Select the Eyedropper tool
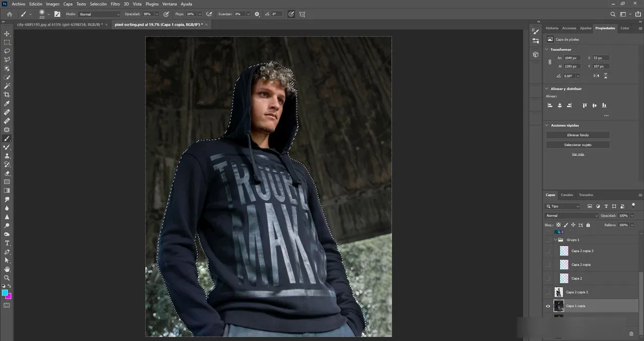Screen dimensions: 644x341 (x=7, y=104)
